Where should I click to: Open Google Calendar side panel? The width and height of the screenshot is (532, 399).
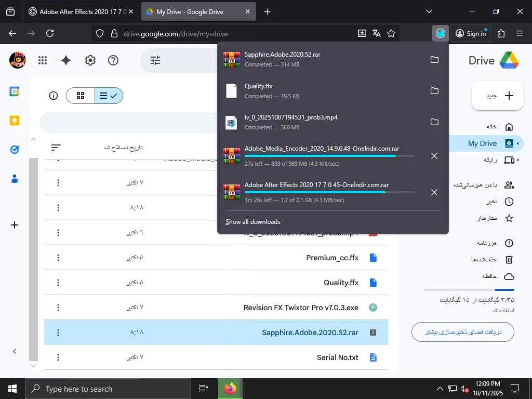(14, 91)
